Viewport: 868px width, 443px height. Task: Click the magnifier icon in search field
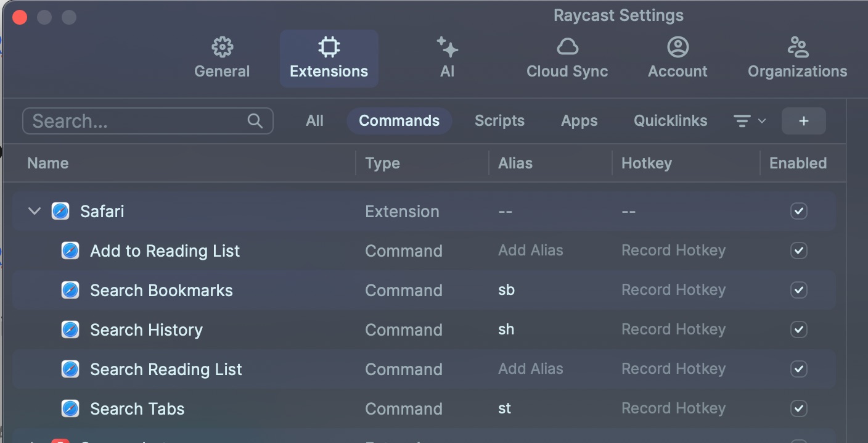[255, 121]
